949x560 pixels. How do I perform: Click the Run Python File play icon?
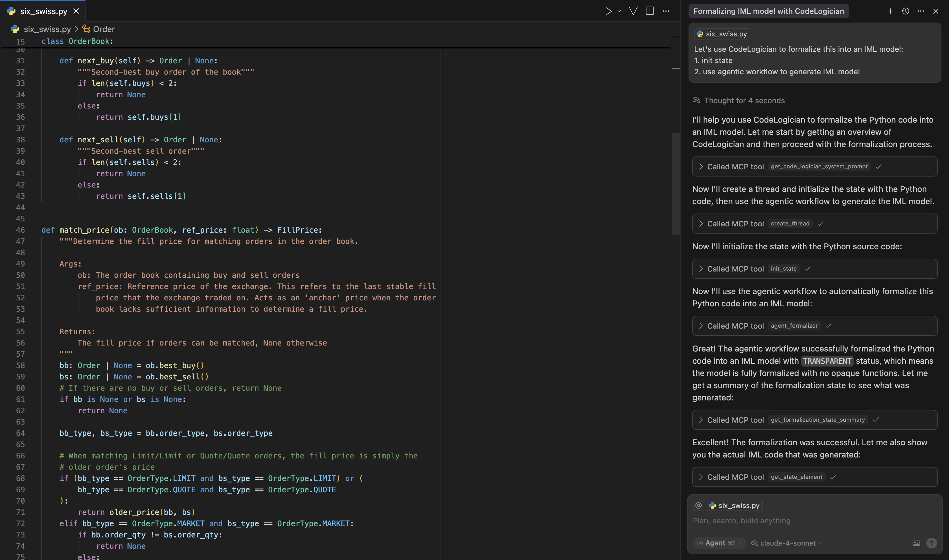point(608,11)
